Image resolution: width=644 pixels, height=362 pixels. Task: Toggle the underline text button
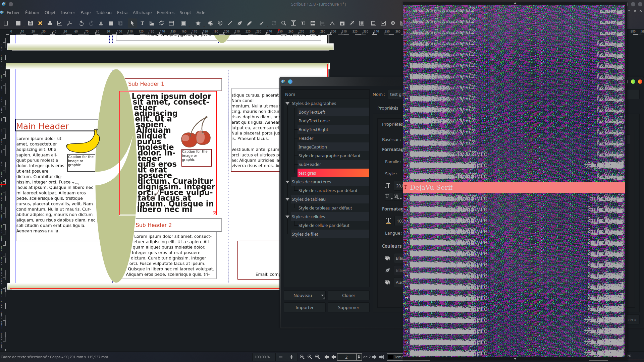tap(387, 196)
